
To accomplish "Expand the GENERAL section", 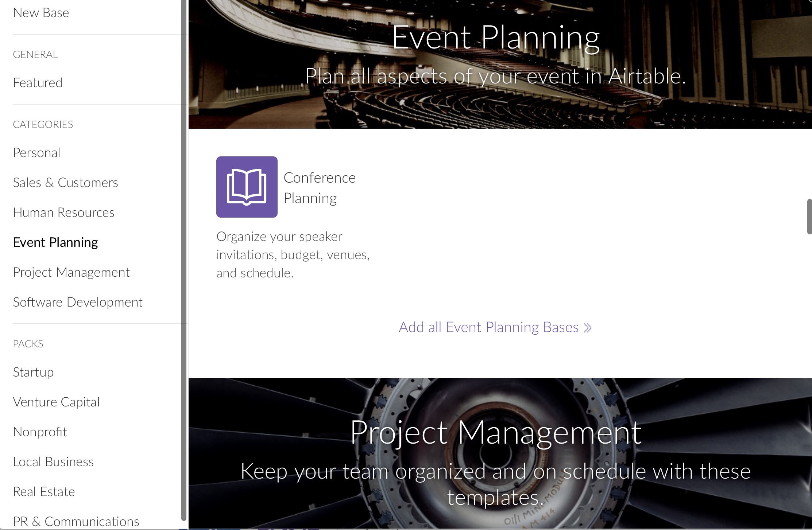I will 35,54.
